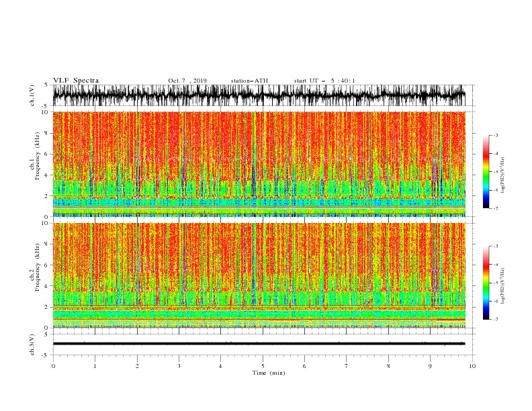Select the ch.1 colorbar 'log(PSD)(V²/Hz)' label

(502, 175)
